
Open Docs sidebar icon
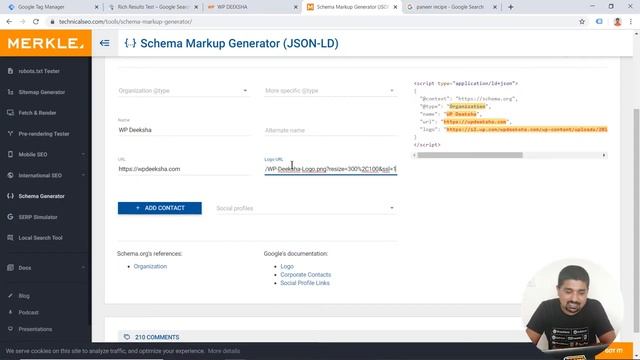pos(10,268)
